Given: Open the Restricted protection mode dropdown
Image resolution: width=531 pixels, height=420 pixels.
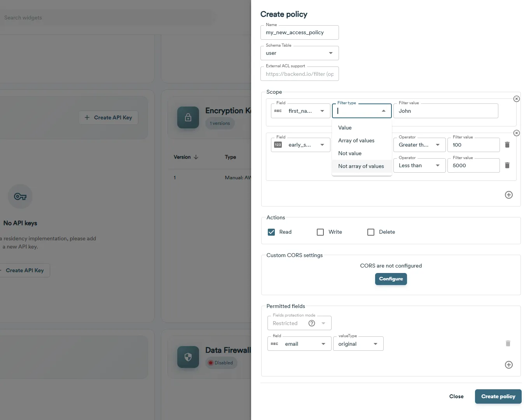Looking at the screenshot, I should pyautogui.click(x=299, y=323).
